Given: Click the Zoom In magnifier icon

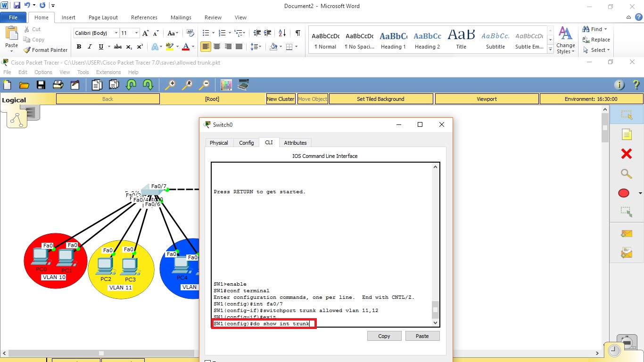Looking at the screenshot, I should 170,85.
